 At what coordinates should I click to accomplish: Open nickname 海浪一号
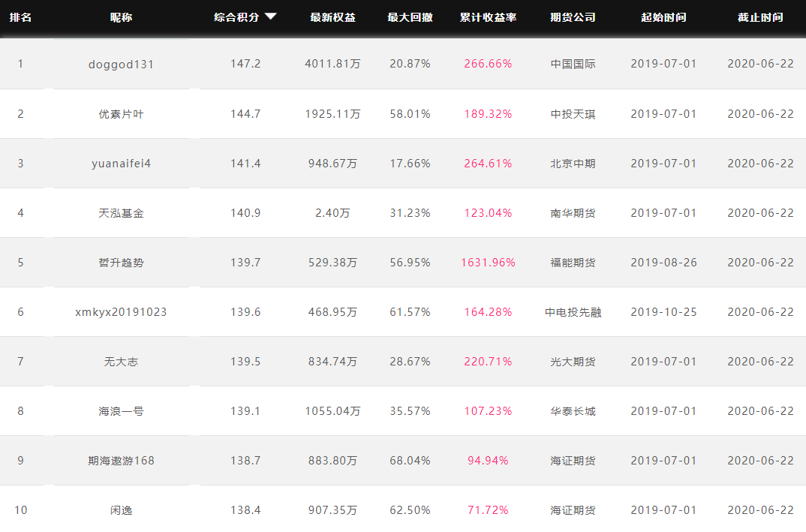[122, 411]
